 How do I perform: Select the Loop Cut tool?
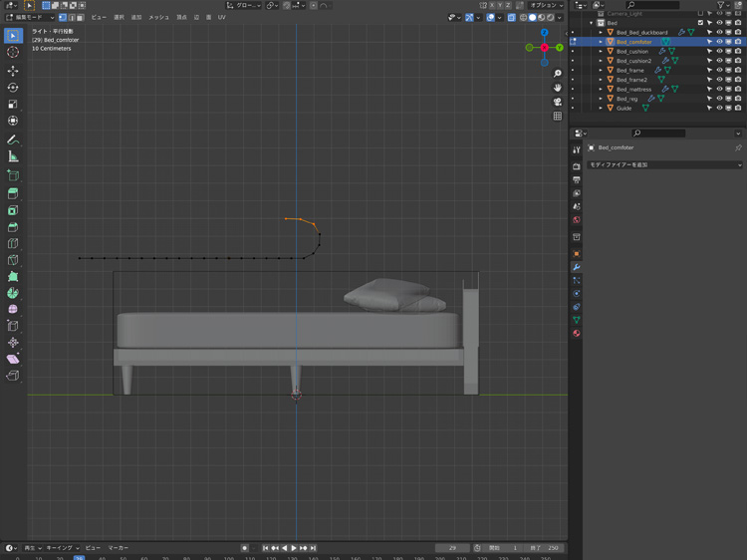tap(13, 243)
